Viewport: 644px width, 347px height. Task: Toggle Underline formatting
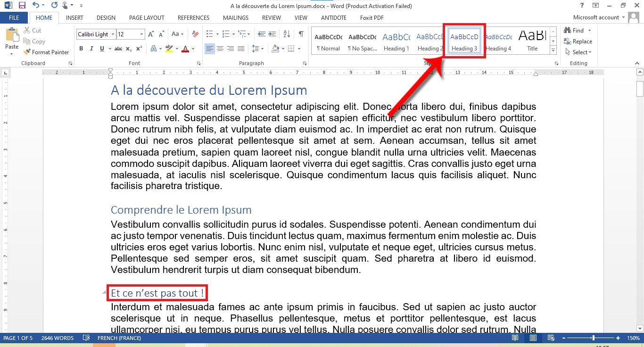coord(102,49)
